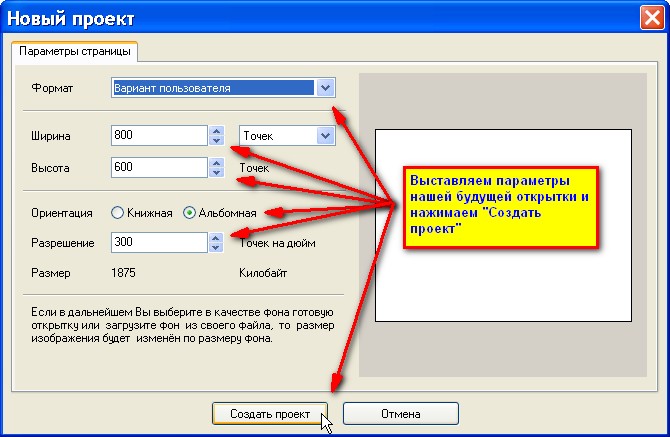Switch to the Параметры страницы tab

[x=75, y=52]
